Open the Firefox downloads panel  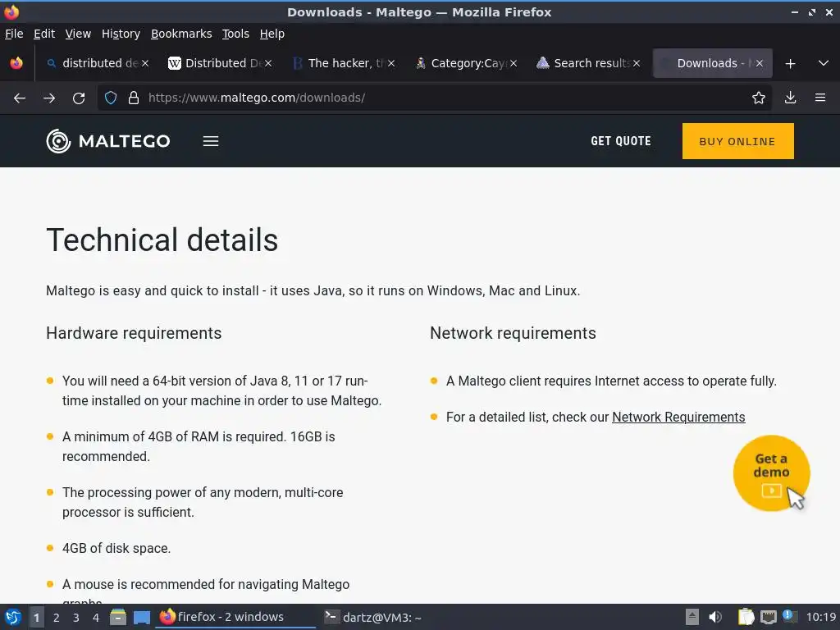coord(790,98)
